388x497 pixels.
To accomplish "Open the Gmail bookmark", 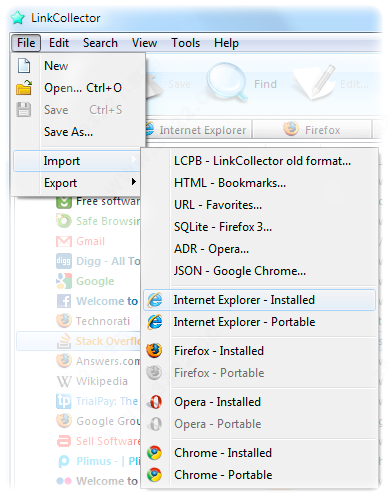I will [x=90, y=241].
